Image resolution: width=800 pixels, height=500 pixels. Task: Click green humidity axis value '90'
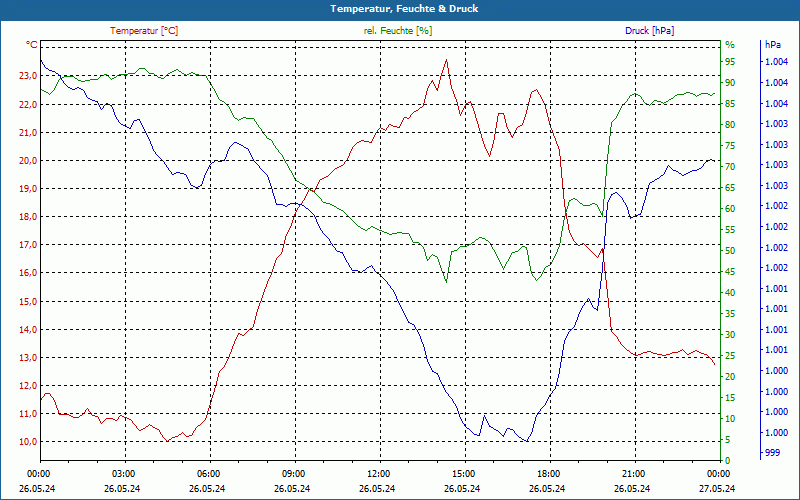click(x=730, y=83)
